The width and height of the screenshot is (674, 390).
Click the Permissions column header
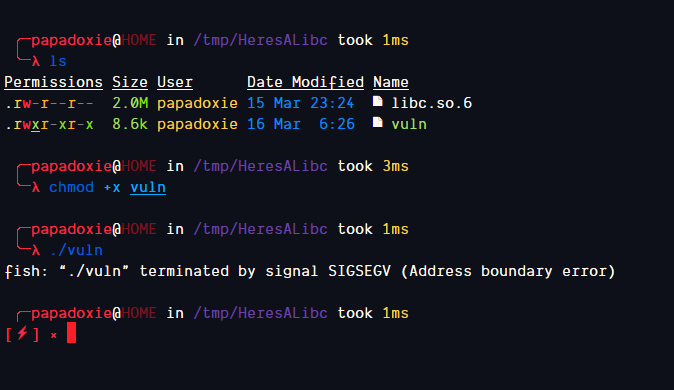[x=53, y=82]
